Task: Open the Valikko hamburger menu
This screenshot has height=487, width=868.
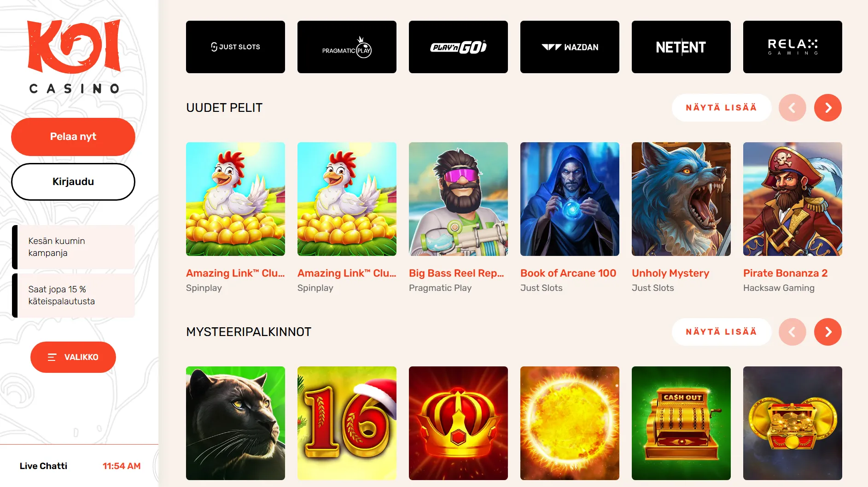Action: [x=73, y=357]
